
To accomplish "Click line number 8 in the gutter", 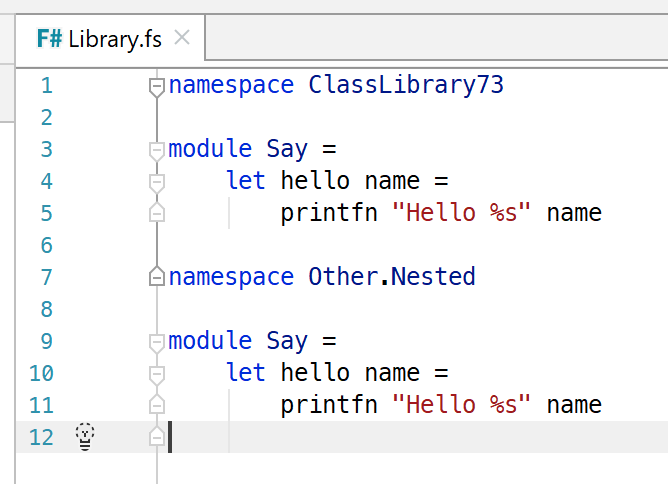I will (x=47, y=309).
